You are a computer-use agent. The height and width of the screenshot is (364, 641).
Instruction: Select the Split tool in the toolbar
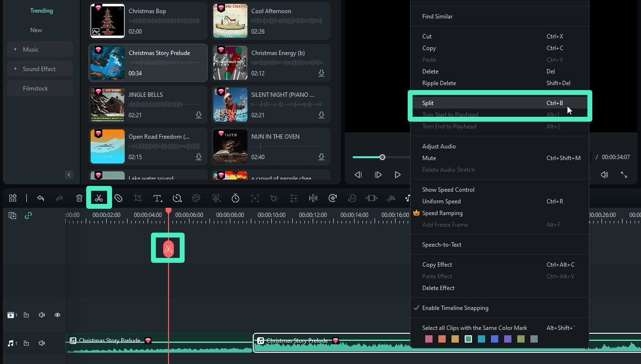(x=99, y=198)
